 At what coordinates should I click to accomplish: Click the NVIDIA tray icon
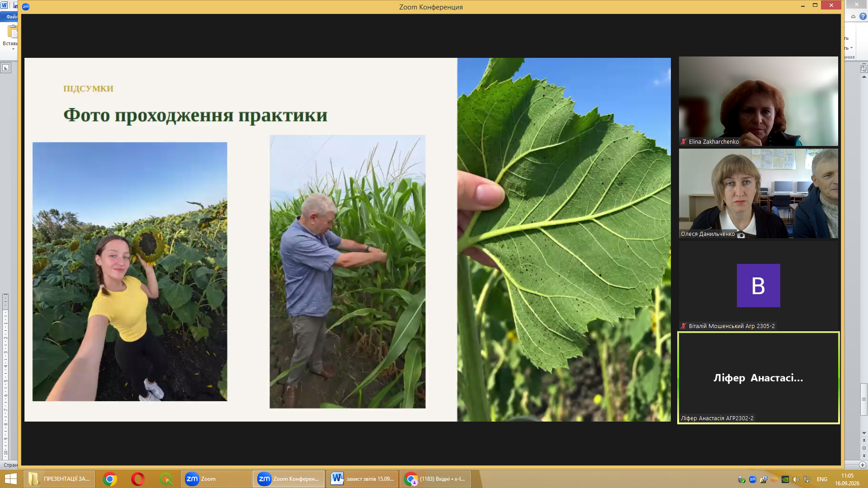[785, 479]
